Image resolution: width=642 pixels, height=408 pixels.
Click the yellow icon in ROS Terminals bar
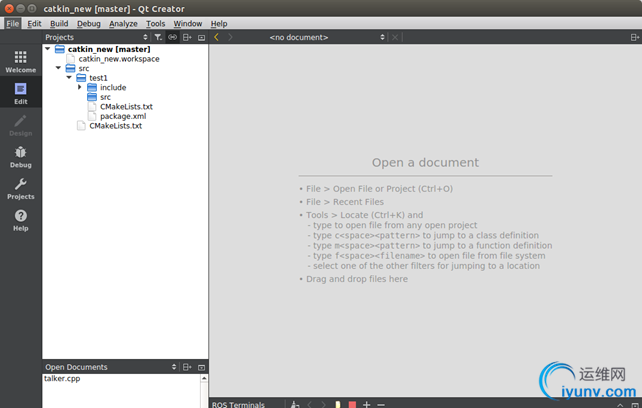tap(338, 404)
